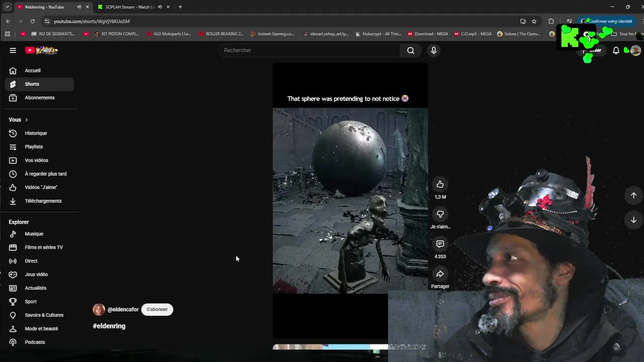This screenshot has width=644, height=362.
Task: Click the YouTube logo
Action: tap(42, 50)
